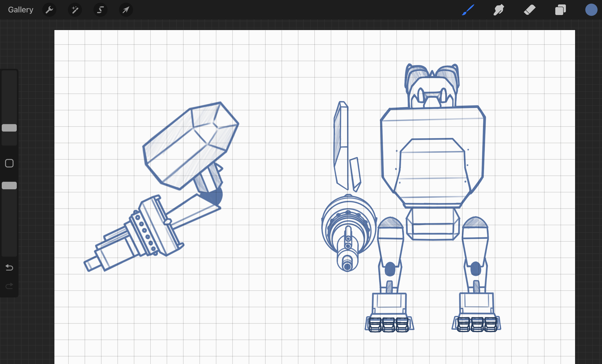Open the Actions wrench menu

49,10
